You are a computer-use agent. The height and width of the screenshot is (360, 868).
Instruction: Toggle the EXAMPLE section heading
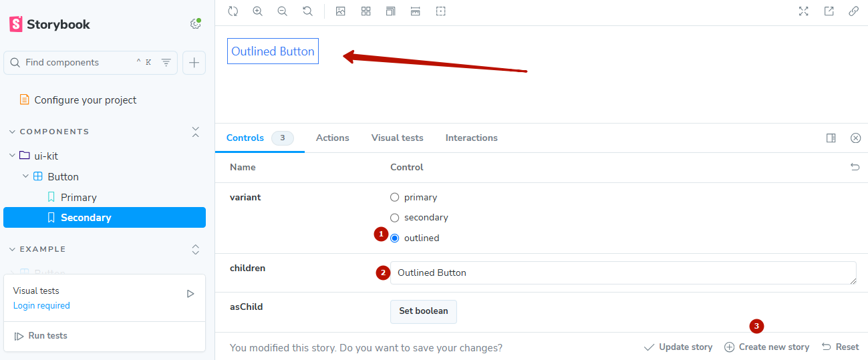tap(43, 249)
